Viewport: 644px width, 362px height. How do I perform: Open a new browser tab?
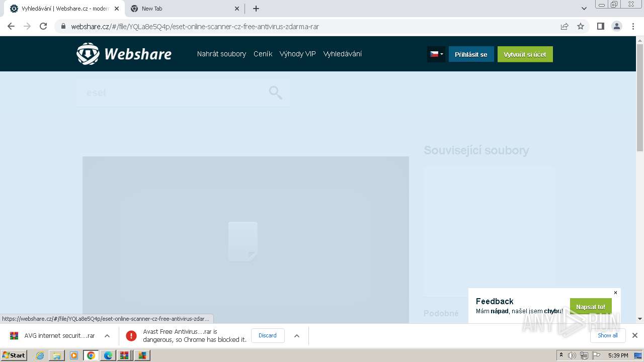pos(256,9)
